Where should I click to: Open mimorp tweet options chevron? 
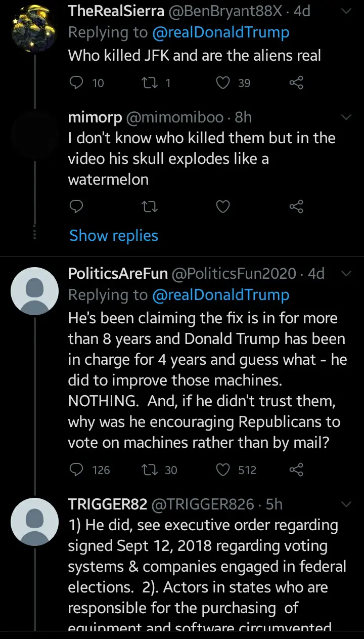(x=346, y=117)
